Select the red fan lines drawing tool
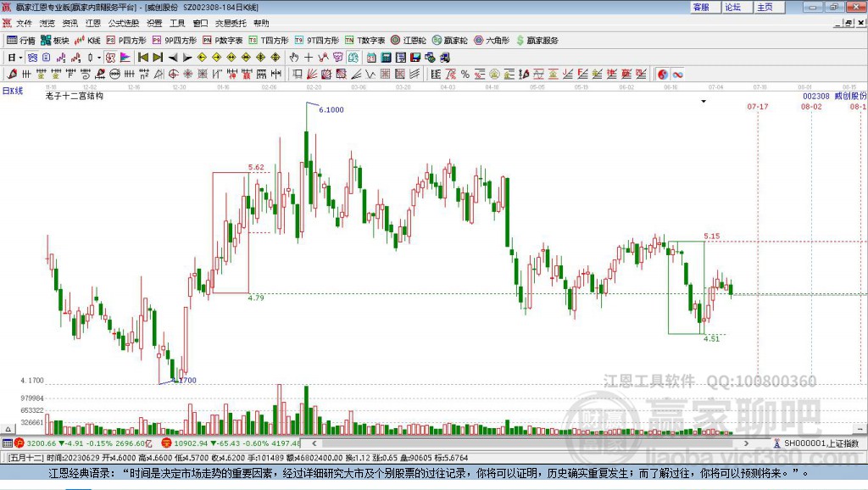868x490 pixels. click(x=312, y=75)
